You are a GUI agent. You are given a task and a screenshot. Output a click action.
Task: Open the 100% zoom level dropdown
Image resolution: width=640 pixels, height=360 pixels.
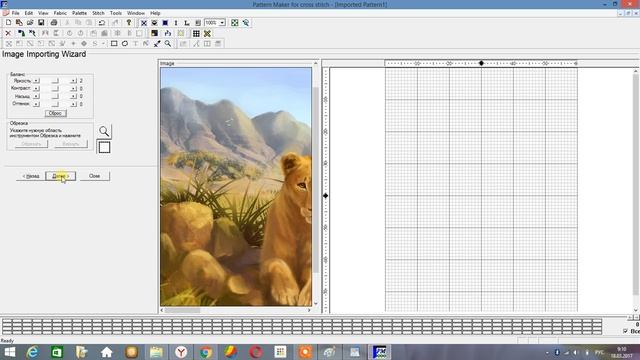pyautogui.click(x=222, y=23)
